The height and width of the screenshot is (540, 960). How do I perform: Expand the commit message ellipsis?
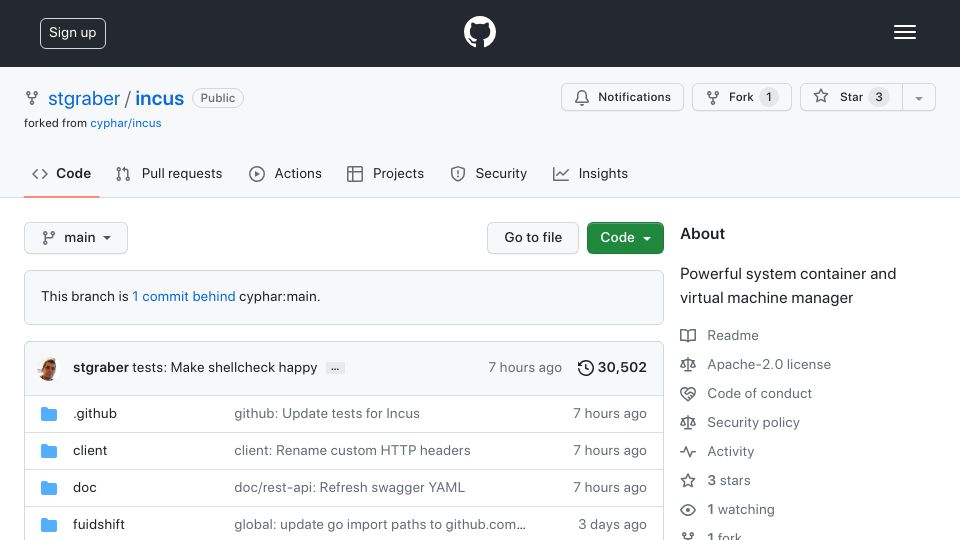335,369
